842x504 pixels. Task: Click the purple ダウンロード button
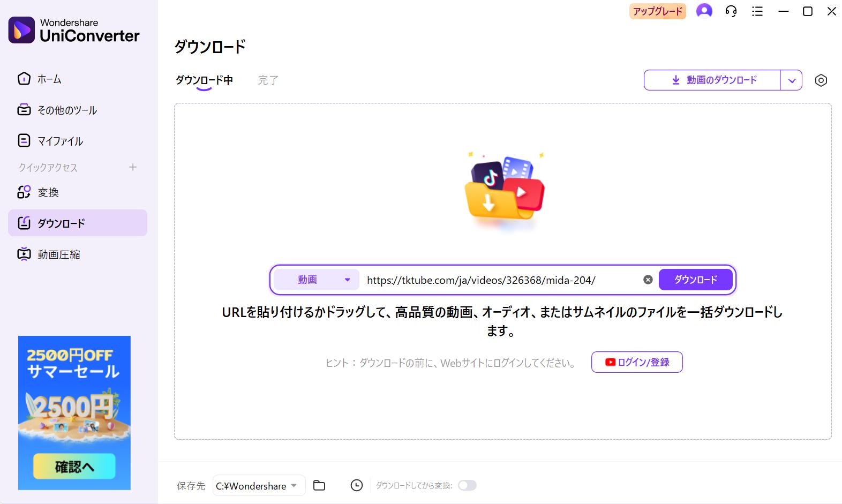pyautogui.click(x=695, y=280)
